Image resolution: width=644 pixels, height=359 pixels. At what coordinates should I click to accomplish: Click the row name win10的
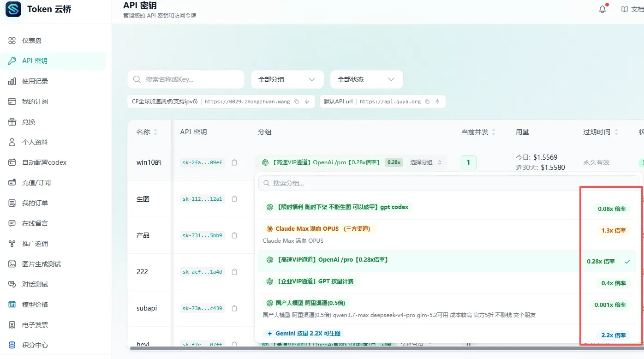pyautogui.click(x=149, y=162)
